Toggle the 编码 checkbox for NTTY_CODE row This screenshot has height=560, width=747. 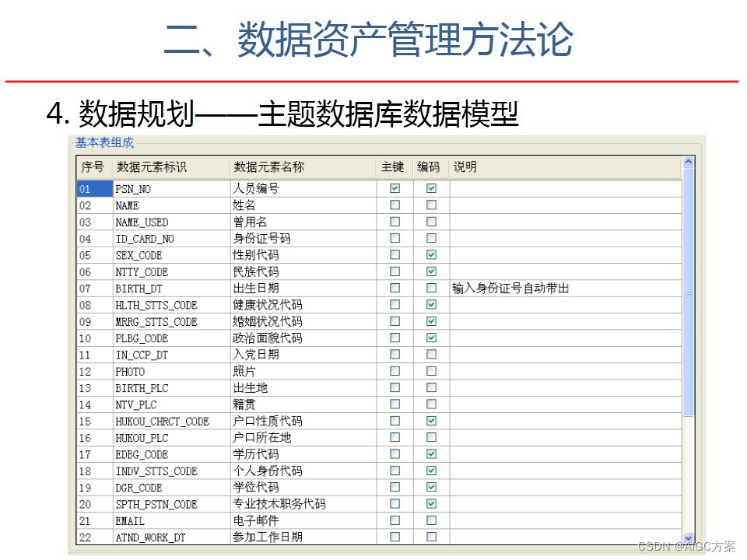431,271
